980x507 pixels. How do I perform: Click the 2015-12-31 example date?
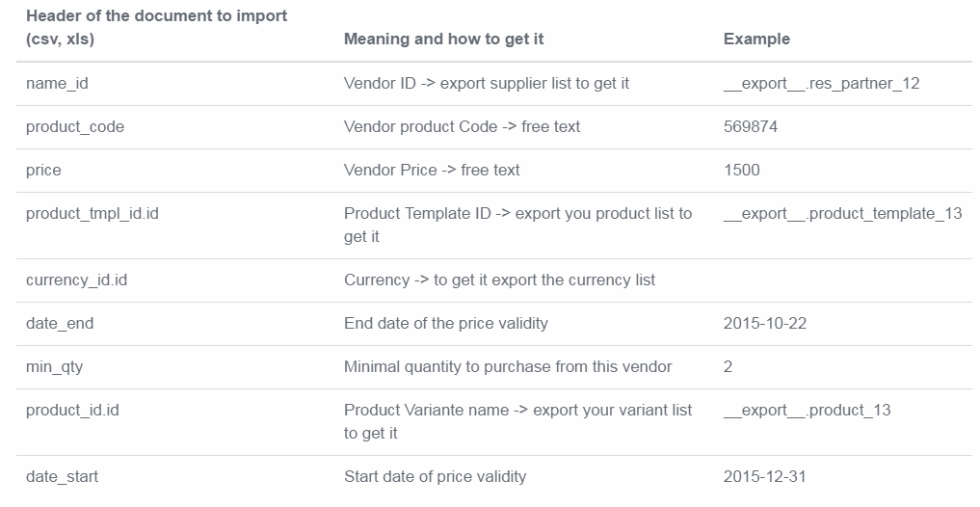(x=765, y=477)
